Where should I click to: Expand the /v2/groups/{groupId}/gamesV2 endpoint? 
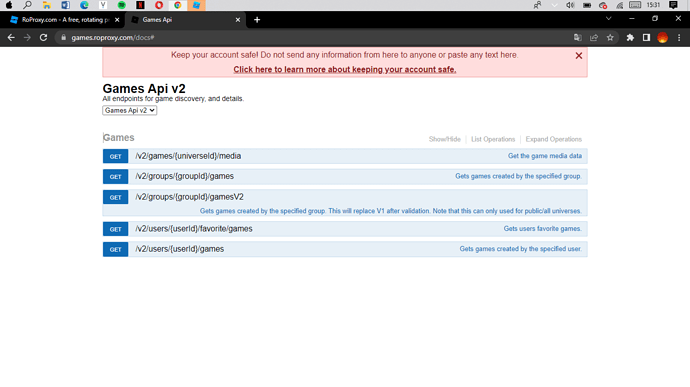(189, 197)
